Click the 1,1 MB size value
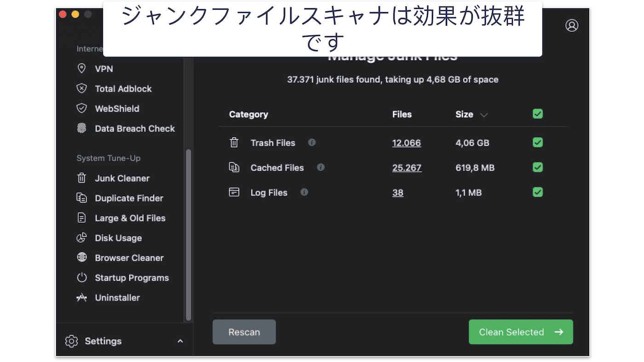Image resolution: width=644 pixels, height=362 pixels. point(469,192)
